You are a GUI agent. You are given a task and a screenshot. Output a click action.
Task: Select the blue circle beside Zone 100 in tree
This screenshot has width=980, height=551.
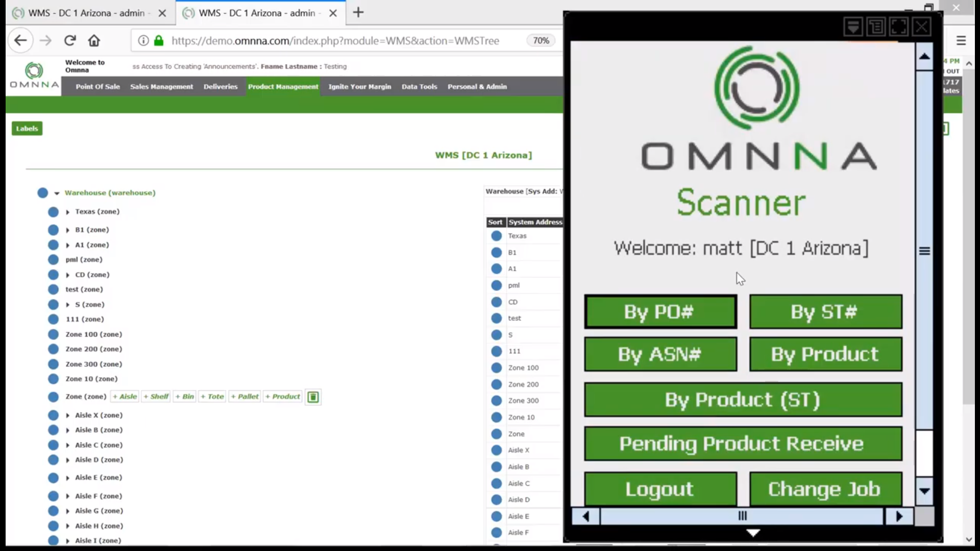tap(53, 335)
